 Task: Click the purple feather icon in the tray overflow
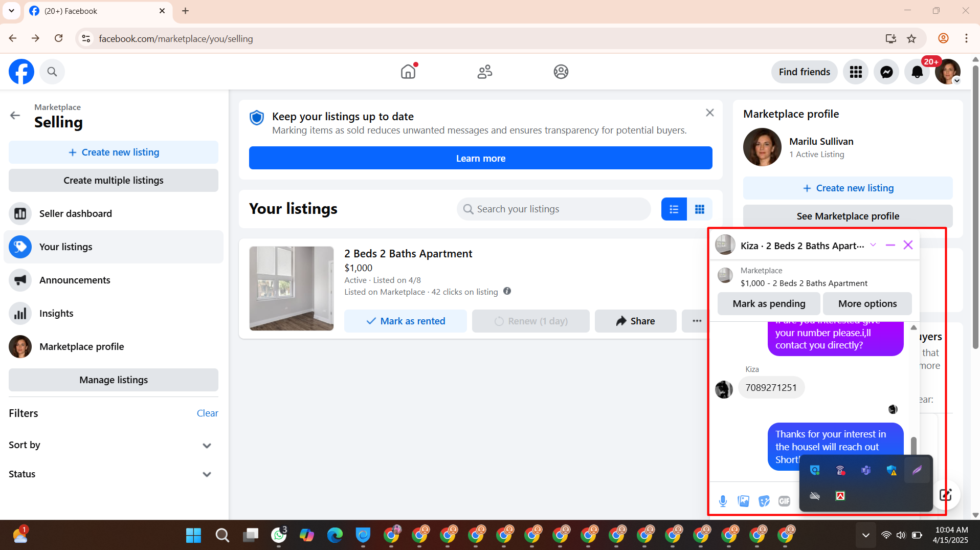pos(917,470)
